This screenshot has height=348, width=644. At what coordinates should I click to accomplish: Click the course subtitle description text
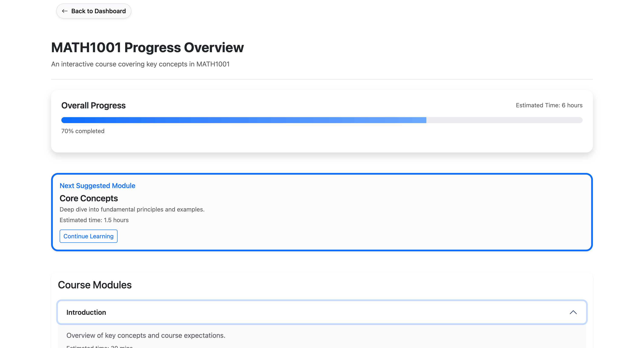pyautogui.click(x=140, y=64)
